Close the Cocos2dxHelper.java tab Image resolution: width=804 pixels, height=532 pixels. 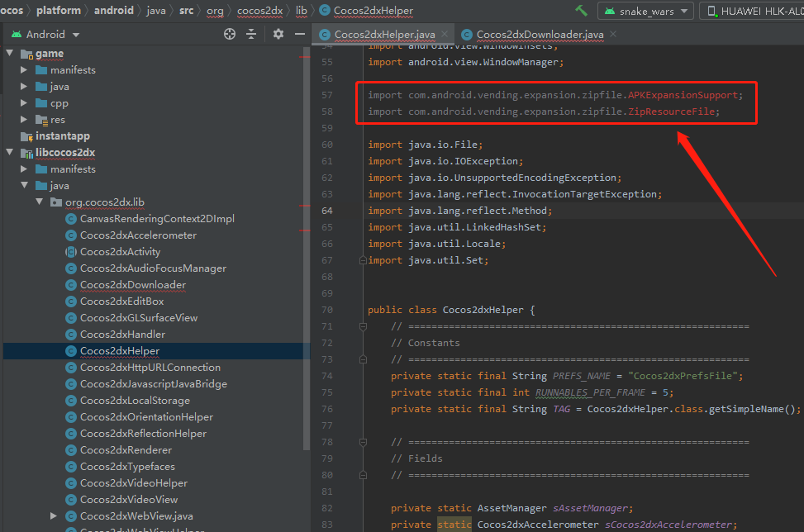(x=446, y=35)
